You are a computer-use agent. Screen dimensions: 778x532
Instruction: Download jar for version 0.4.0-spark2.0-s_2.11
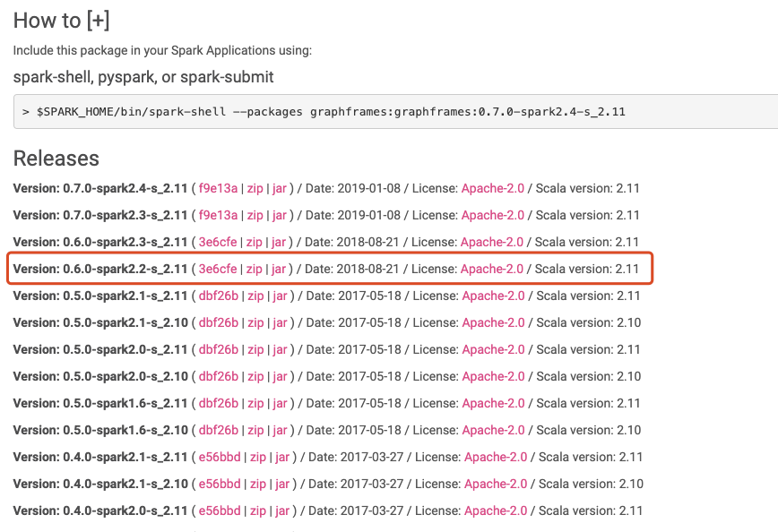(282, 511)
